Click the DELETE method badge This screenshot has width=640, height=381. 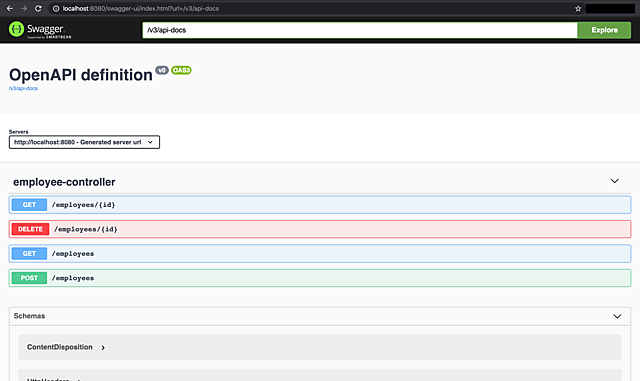(30, 229)
